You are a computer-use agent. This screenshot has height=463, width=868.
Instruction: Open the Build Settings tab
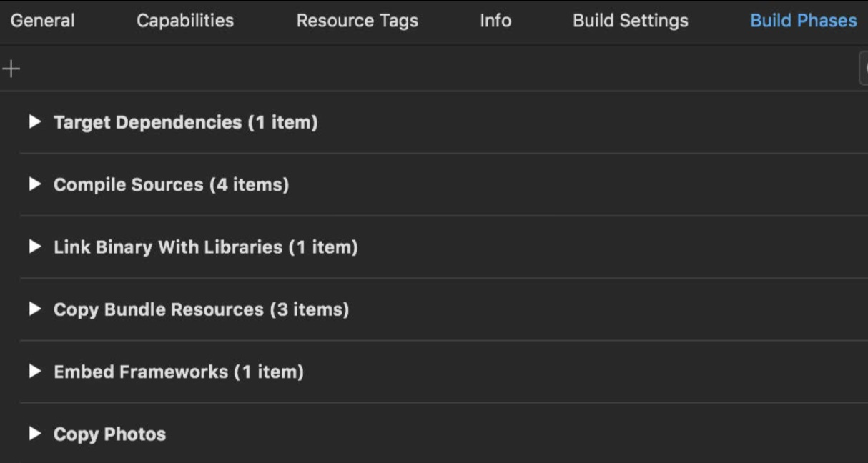pos(631,21)
